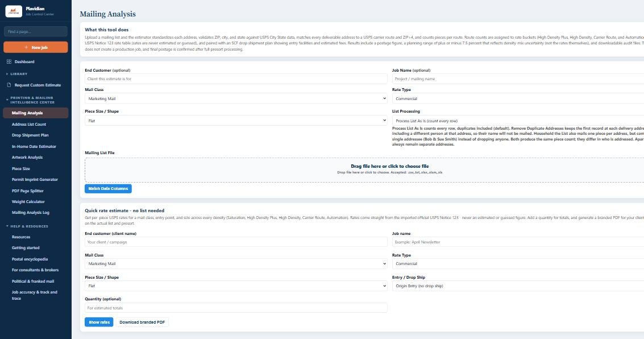
Task: View the Mailing Analysis Log
Action: tap(30, 212)
